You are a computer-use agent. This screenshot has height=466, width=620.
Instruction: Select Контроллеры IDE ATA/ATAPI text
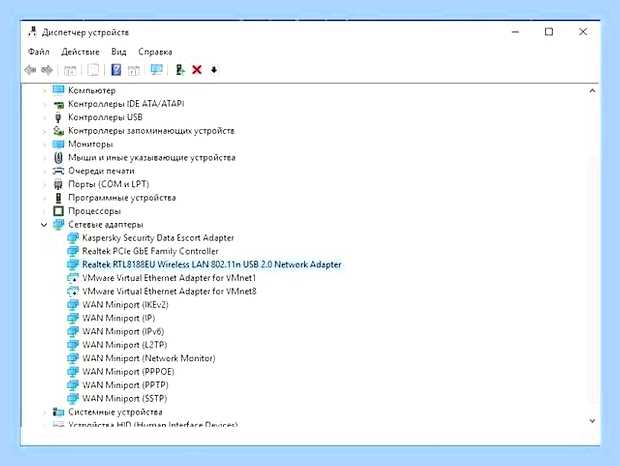(x=126, y=104)
